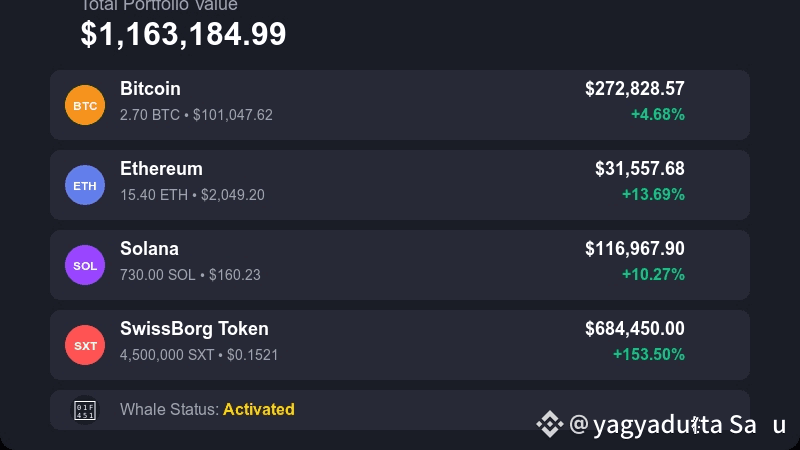Click the red SXT coin icon

pyautogui.click(x=85, y=345)
